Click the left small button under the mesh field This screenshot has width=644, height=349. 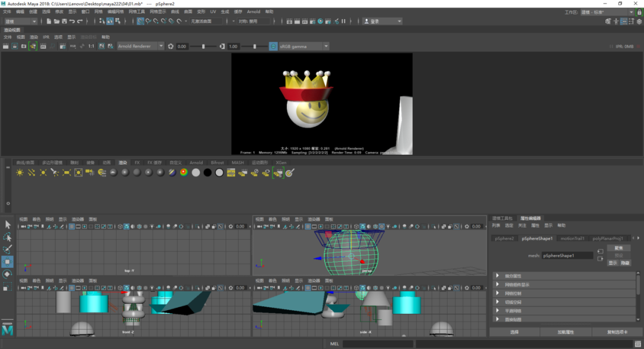point(613,262)
